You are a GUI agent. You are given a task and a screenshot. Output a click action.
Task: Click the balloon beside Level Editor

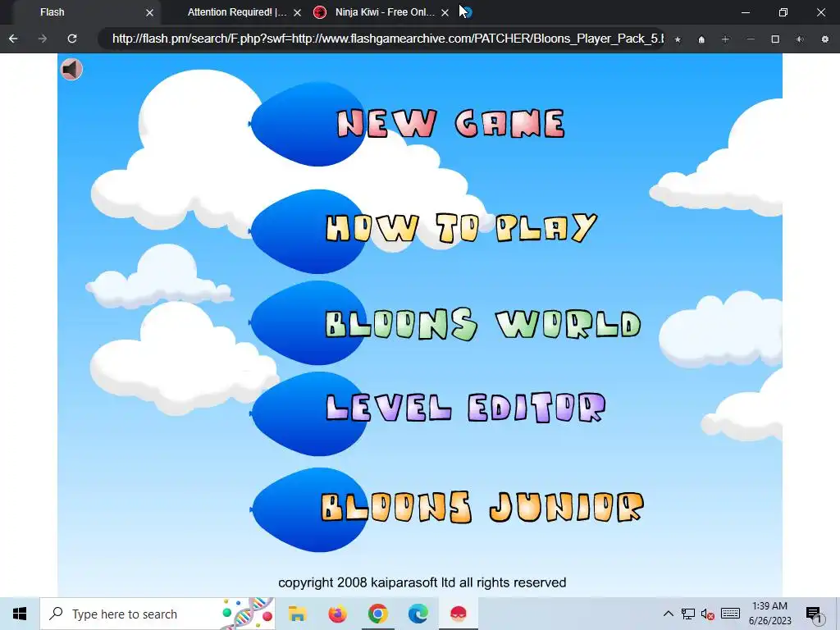point(308,413)
